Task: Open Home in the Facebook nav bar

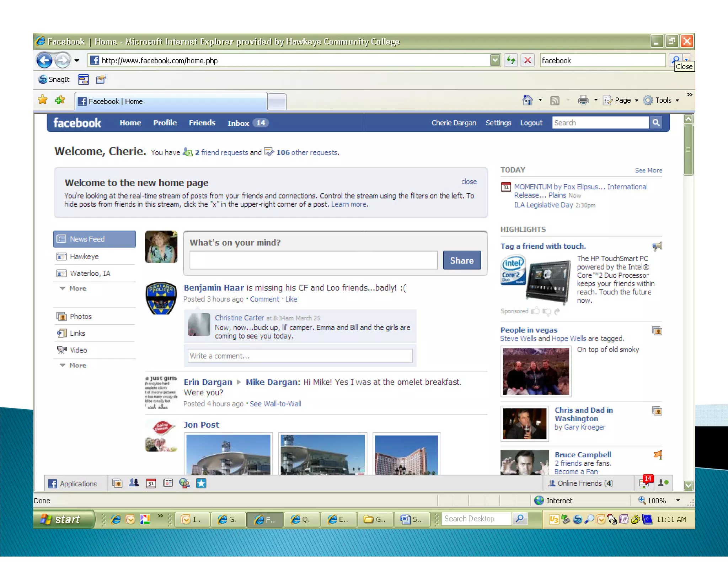Action: coord(130,123)
